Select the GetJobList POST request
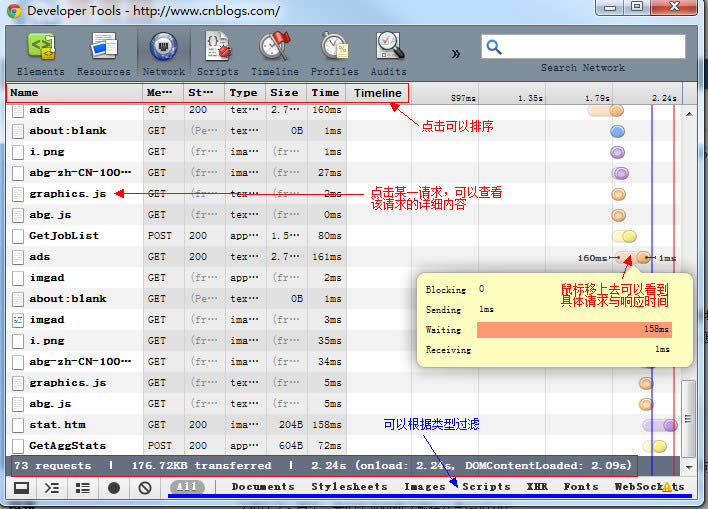 (64, 236)
